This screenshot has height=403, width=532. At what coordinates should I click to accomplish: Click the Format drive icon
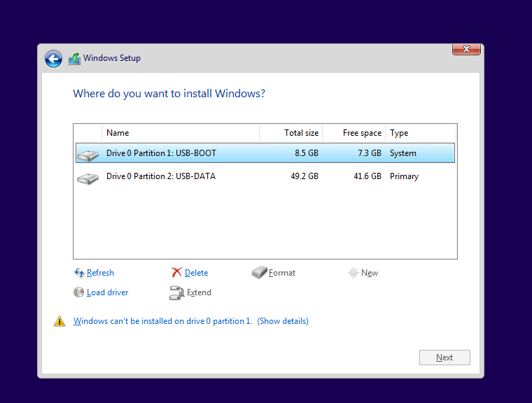[x=259, y=272]
